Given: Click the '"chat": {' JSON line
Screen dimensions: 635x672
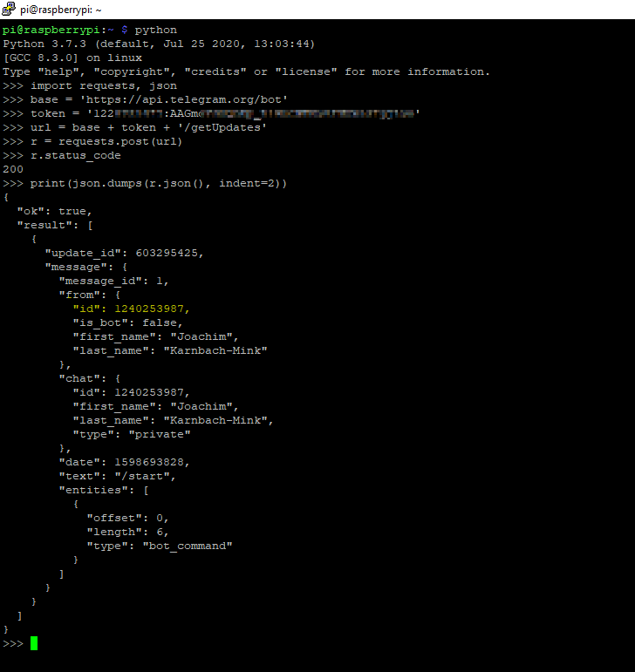Looking at the screenshot, I should (x=90, y=379).
